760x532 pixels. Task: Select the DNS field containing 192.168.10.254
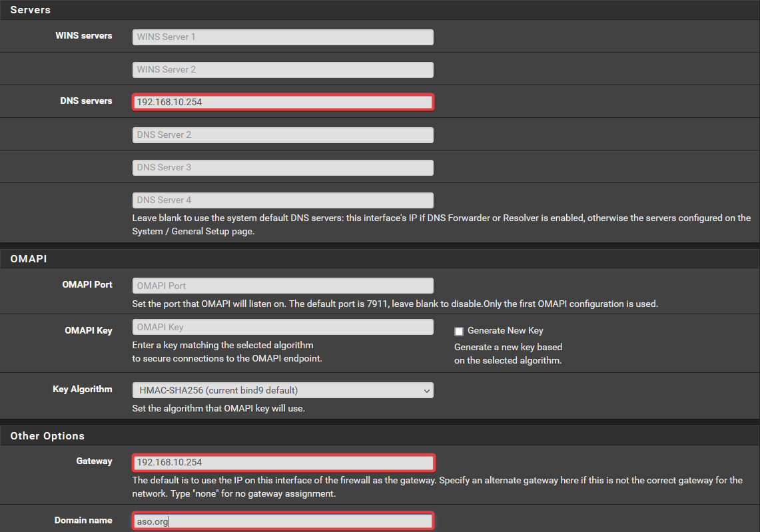(282, 102)
